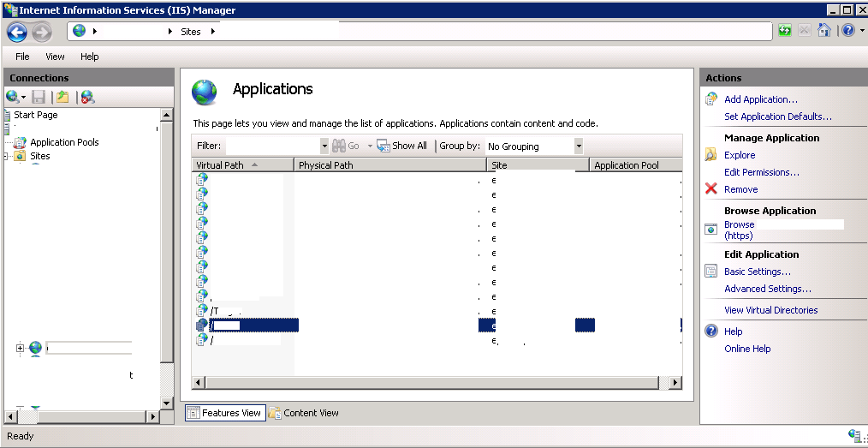
Task: Click the green Refresh Page icon
Action: [x=785, y=31]
